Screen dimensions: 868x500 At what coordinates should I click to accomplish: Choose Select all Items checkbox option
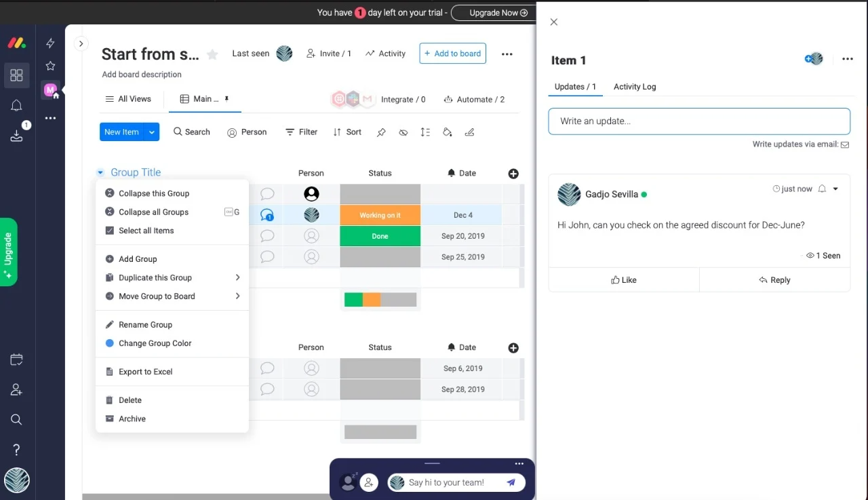pos(146,231)
